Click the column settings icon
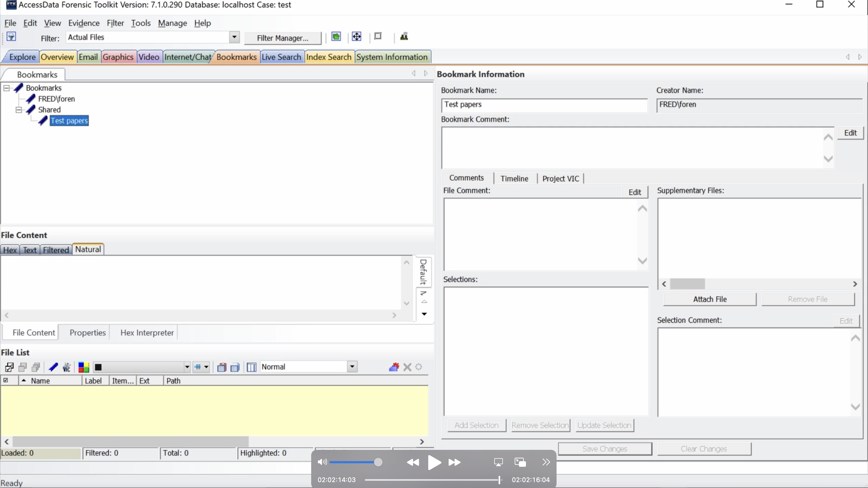Screen dimensions: 868x488 (x=251, y=367)
